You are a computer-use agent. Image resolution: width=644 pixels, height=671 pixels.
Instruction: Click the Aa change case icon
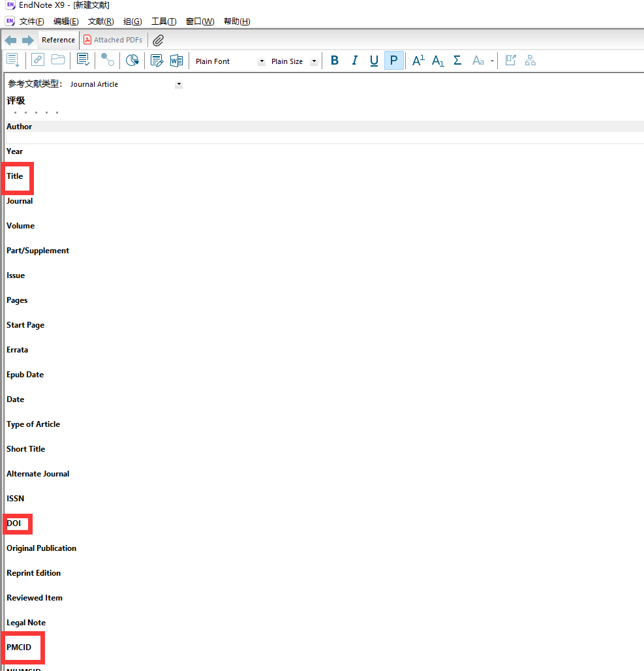(x=478, y=61)
